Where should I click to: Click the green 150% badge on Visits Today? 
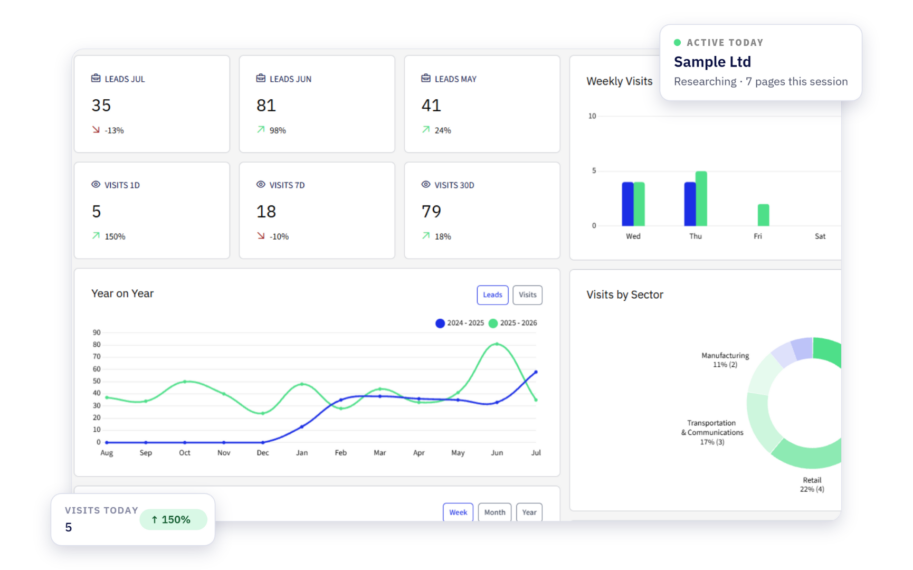point(173,519)
